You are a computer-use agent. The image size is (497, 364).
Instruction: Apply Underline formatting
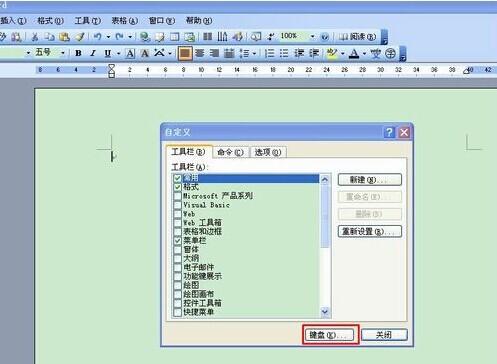(x=107, y=53)
